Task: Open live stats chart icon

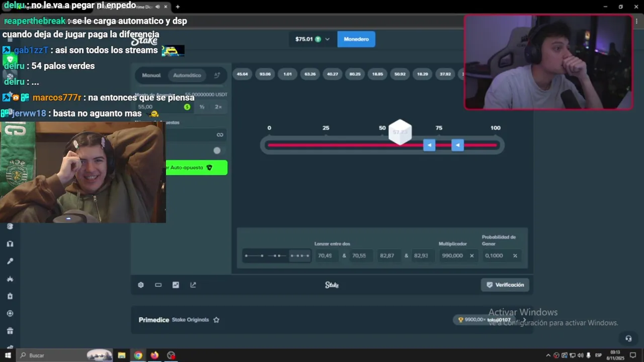Action: click(x=176, y=285)
